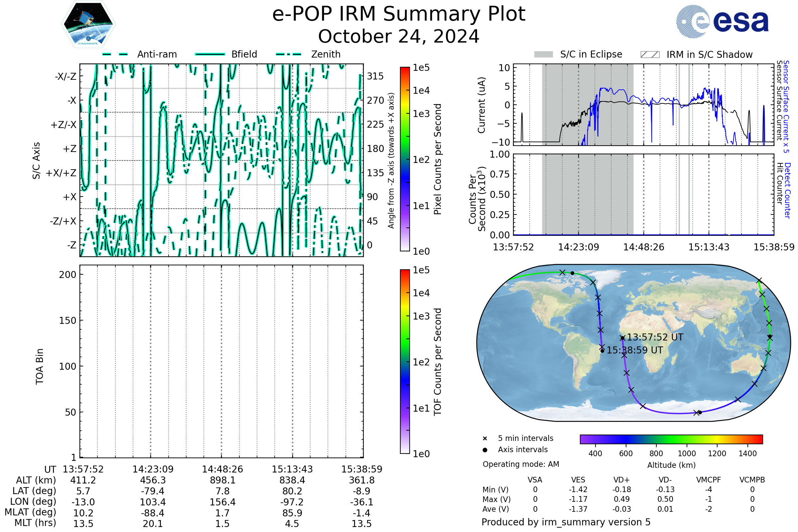Click the Min (V) row label
Screen dimensions: 798x532
pyautogui.click(x=495, y=489)
